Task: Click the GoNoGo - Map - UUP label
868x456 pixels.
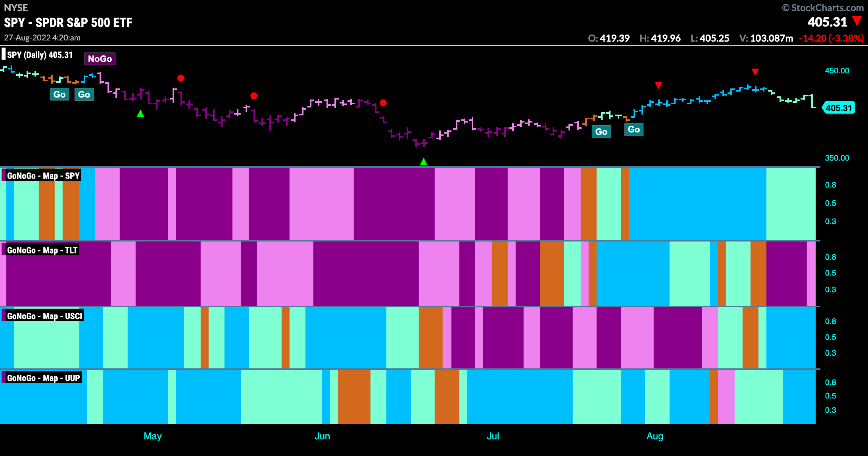Action: coord(43,378)
